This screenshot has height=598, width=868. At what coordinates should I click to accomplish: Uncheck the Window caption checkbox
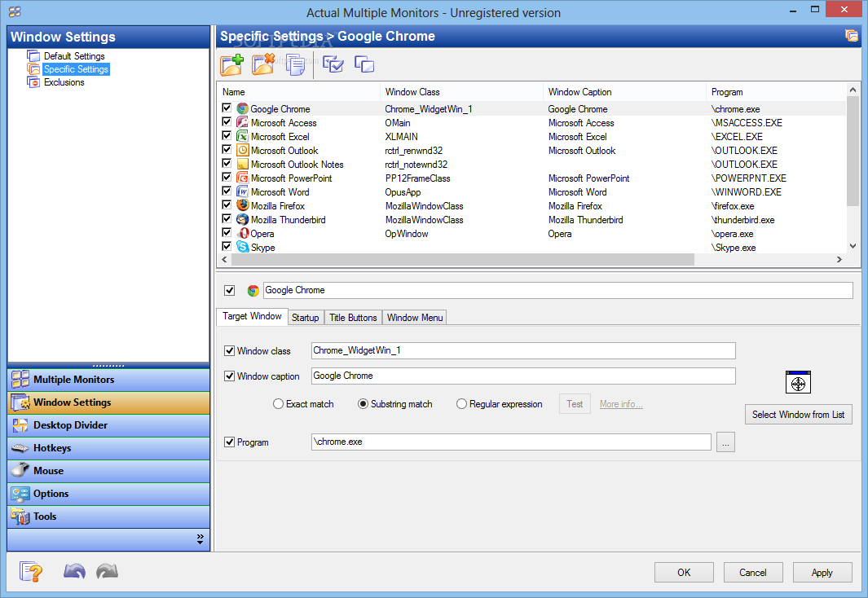(x=229, y=376)
